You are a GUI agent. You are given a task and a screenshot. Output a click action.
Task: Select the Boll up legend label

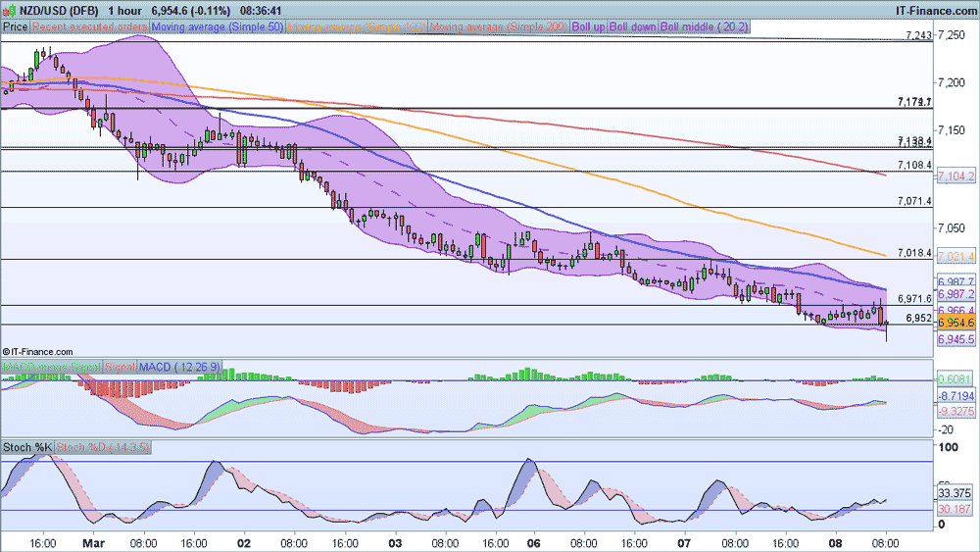[x=589, y=26]
